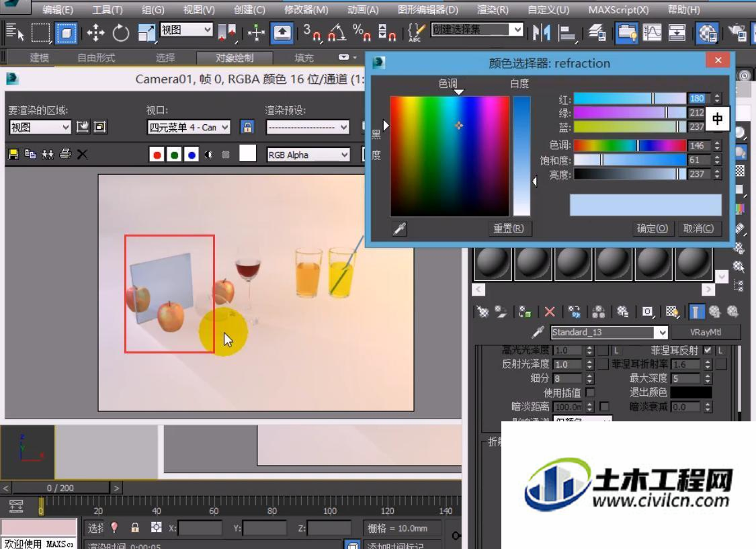This screenshot has height=549, width=756.
Task: Open the 要渲染的区域 dropdown
Action: 40,127
